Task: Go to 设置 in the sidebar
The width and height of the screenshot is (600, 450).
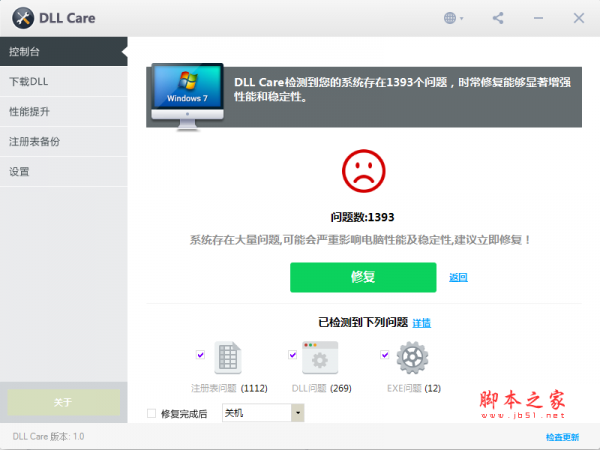Action: tap(64, 171)
